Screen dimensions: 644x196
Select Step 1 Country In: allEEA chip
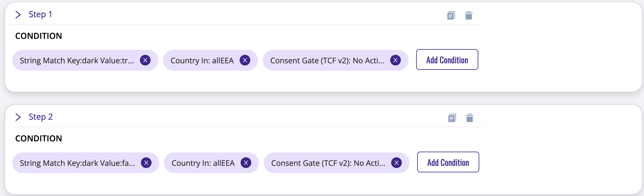[210, 60]
